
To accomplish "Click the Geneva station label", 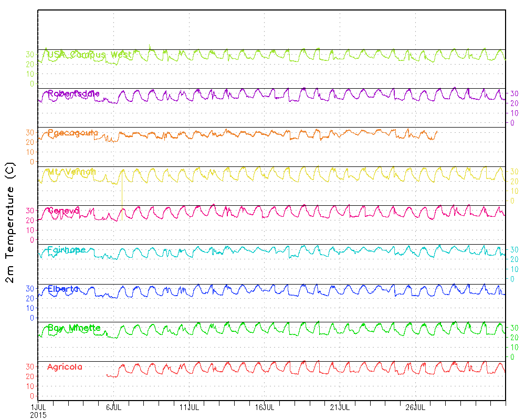I will click(x=64, y=211).
